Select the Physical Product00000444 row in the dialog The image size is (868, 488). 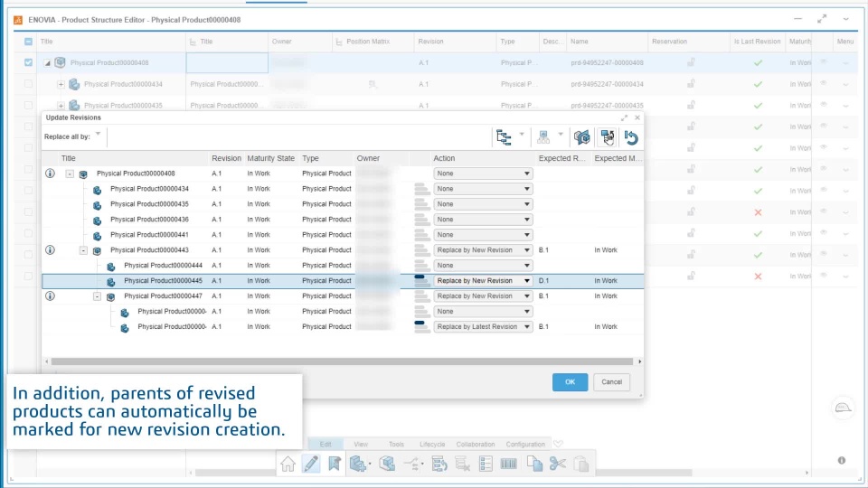[343, 266]
